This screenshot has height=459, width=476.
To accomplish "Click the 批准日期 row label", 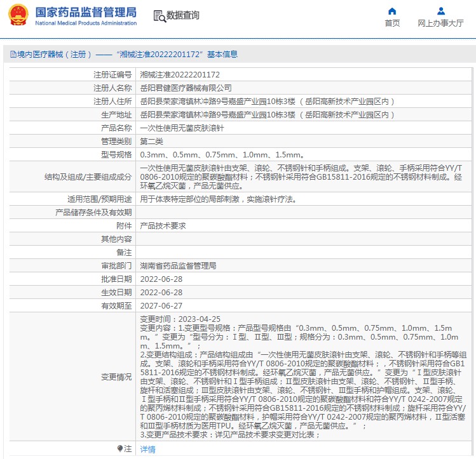I will coord(116,279).
